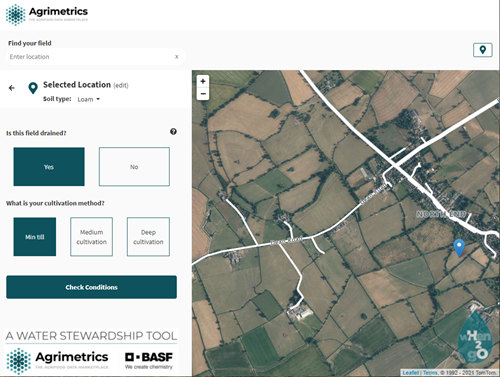Zoom in on the map
The image size is (500, 377).
pyautogui.click(x=203, y=81)
